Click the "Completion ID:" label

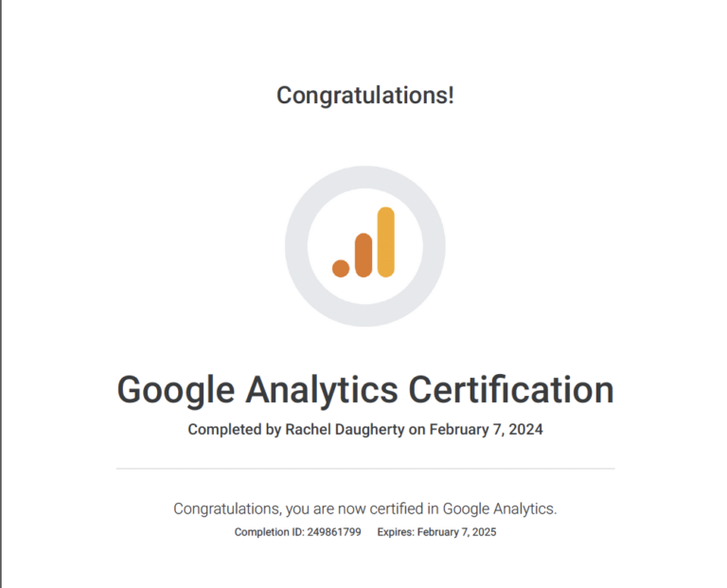pyautogui.click(x=269, y=532)
